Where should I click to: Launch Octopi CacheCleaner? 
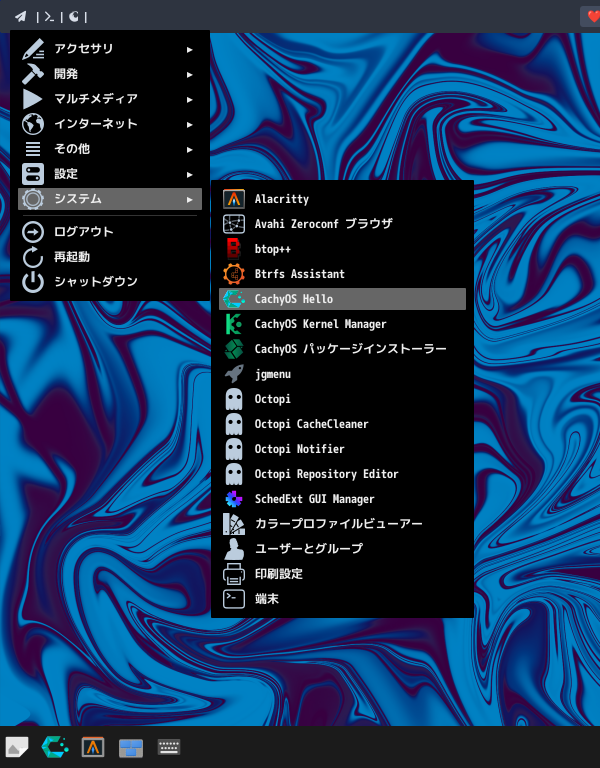(342, 424)
